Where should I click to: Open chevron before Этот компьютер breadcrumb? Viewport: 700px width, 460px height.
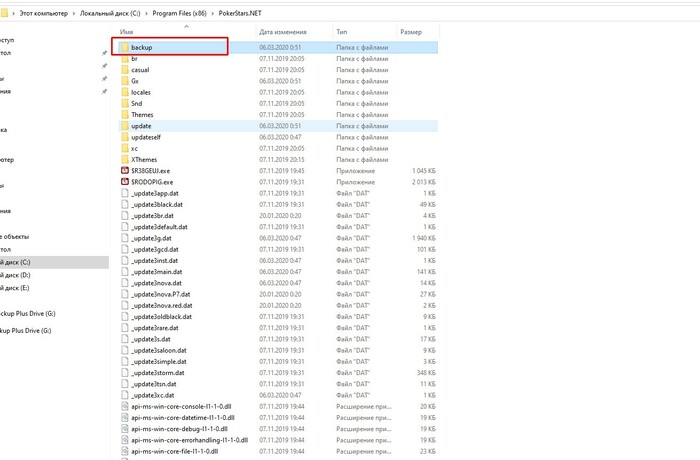click(x=13, y=13)
